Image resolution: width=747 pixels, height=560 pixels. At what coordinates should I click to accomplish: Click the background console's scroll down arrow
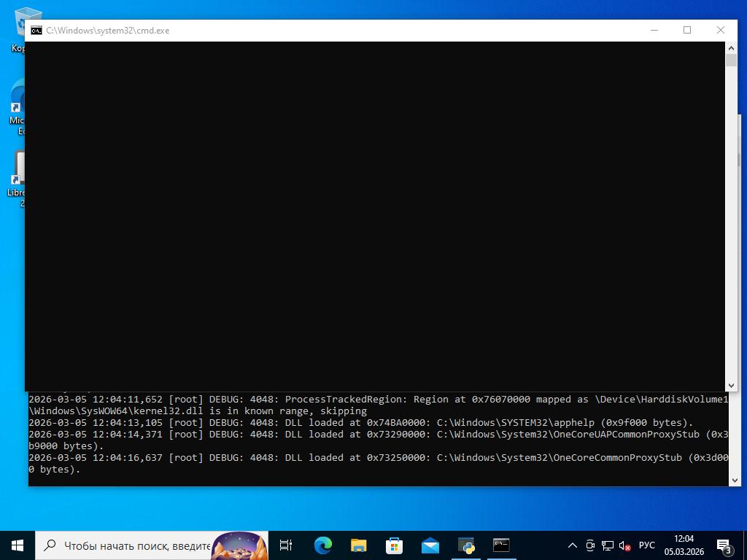pos(735,480)
